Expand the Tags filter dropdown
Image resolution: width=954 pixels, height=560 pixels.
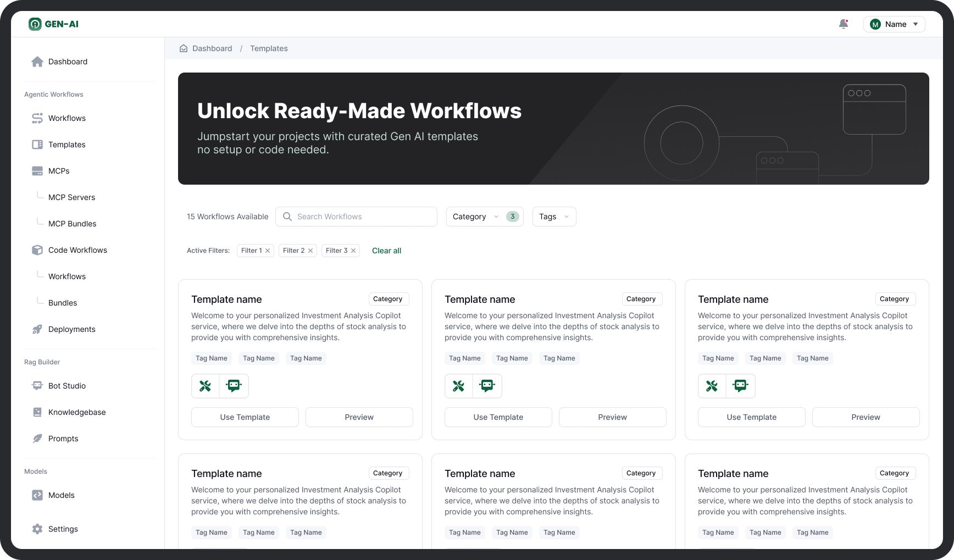[x=554, y=217]
